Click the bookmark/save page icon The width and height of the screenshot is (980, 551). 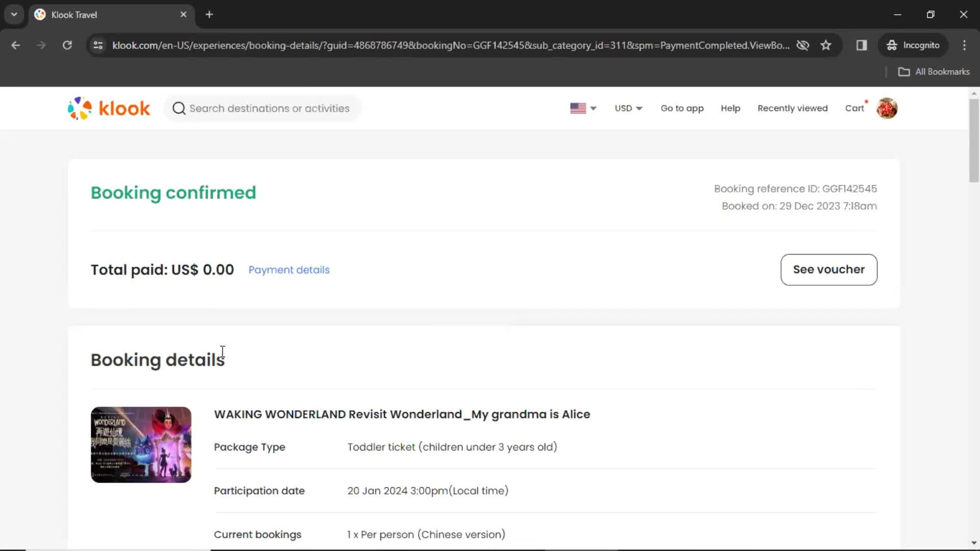(x=826, y=46)
